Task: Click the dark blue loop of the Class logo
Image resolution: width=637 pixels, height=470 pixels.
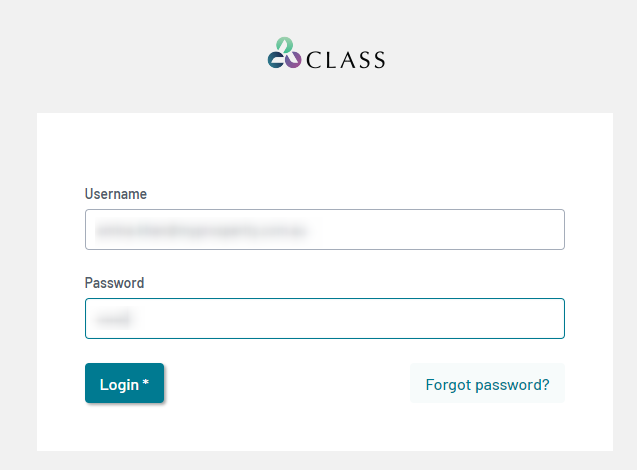Action: point(276,60)
